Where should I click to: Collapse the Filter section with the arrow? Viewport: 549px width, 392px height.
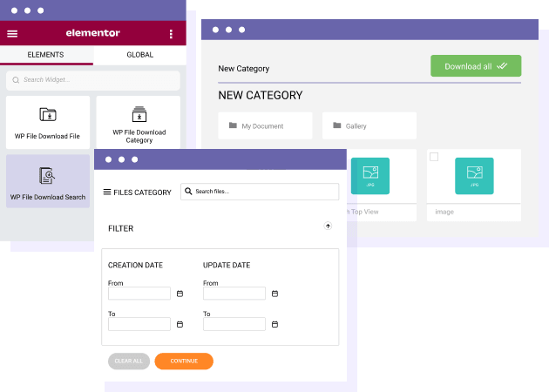click(328, 226)
